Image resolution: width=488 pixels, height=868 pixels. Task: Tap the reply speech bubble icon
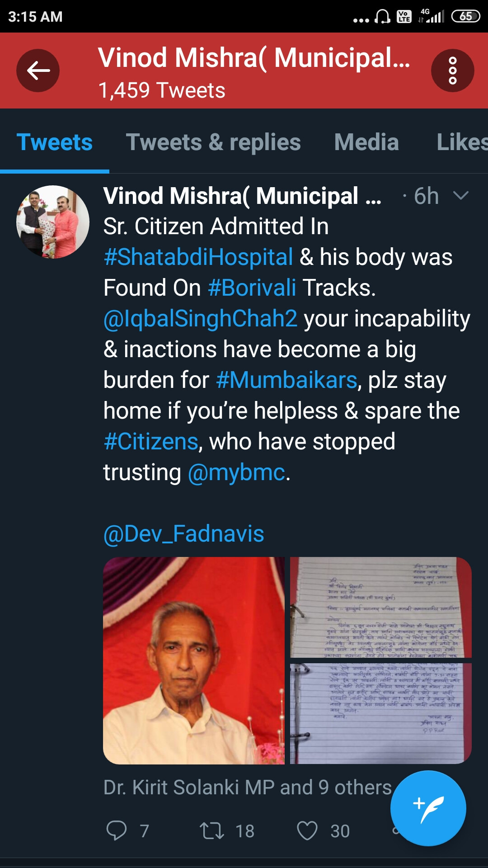pyautogui.click(x=117, y=830)
